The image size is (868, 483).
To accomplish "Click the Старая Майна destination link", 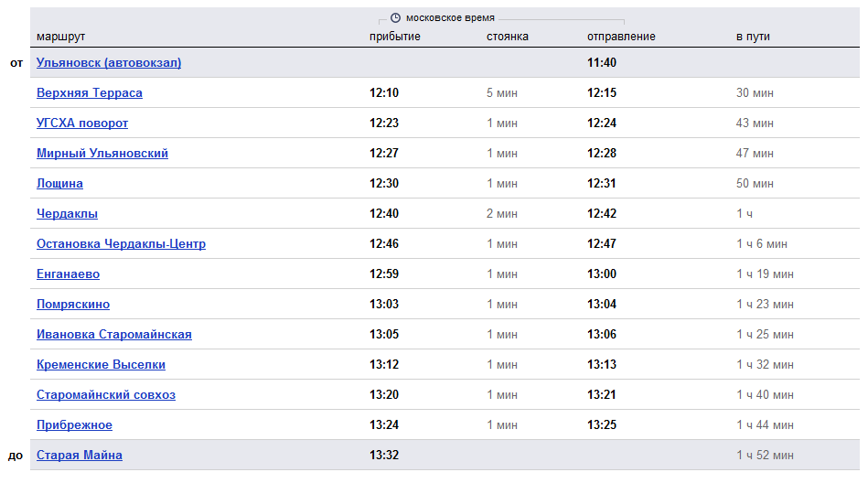I will coord(80,456).
